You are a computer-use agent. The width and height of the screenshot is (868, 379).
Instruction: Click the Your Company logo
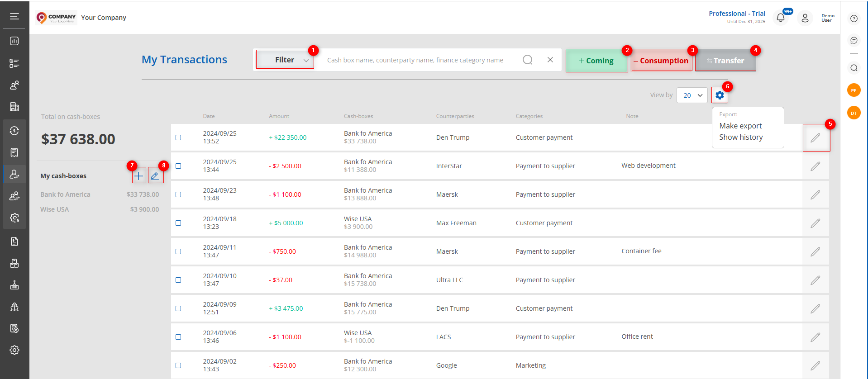pyautogui.click(x=56, y=18)
